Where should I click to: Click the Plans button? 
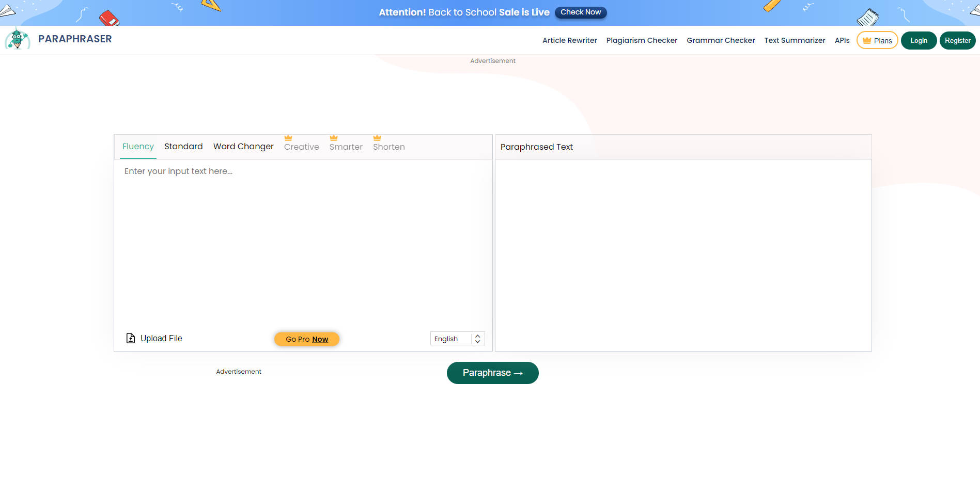point(877,40)
